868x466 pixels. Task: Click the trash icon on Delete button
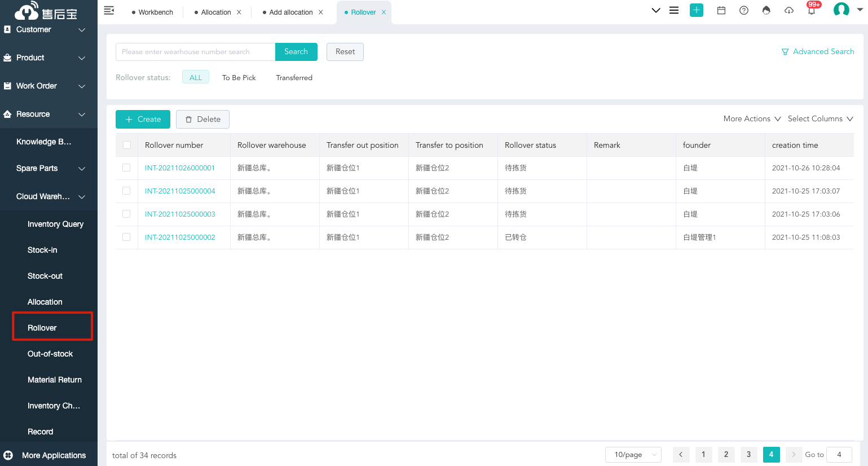coord(189,120)
